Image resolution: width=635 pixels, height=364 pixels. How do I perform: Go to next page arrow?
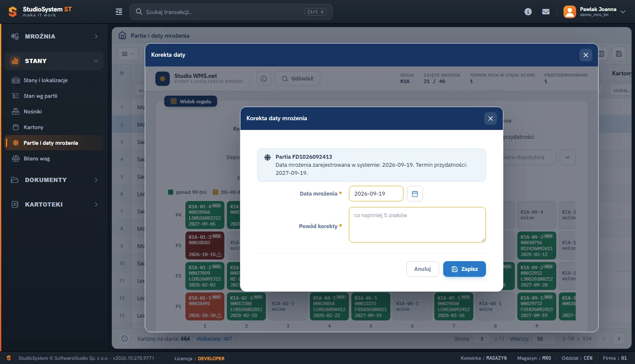point(619,339)
